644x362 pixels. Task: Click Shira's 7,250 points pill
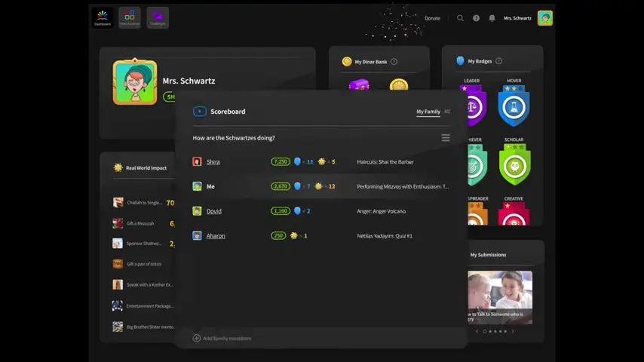point(280,161)
